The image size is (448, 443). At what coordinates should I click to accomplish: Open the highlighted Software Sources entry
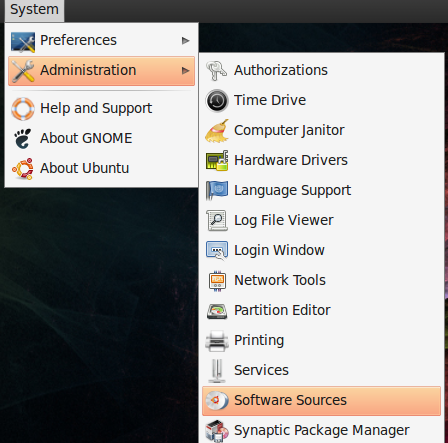(x=321, y=401)
